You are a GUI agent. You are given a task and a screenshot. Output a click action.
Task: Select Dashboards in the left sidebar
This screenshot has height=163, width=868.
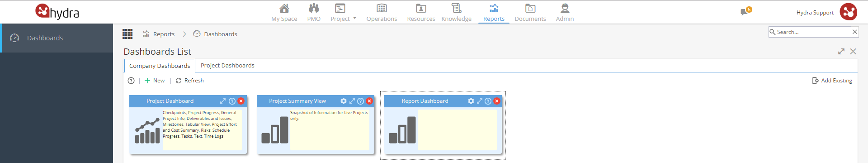click(x=57, y=38)
